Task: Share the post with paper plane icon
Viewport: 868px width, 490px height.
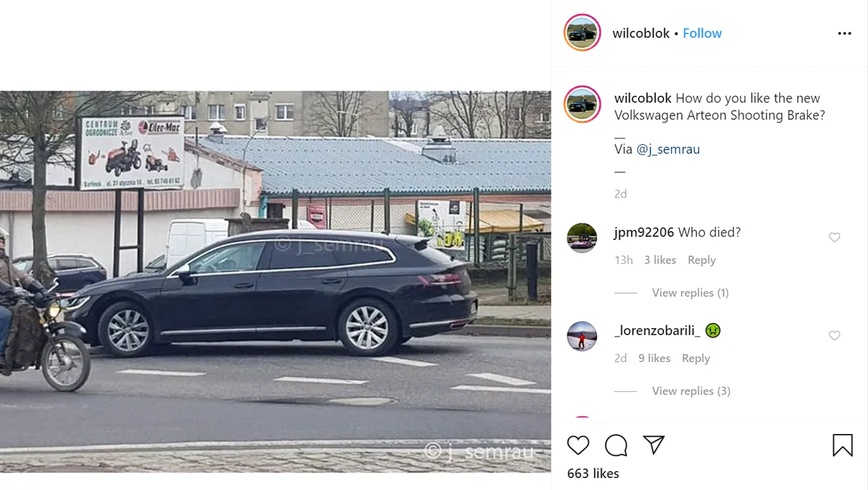Action: pyautogui.click(x=654, y=445)
